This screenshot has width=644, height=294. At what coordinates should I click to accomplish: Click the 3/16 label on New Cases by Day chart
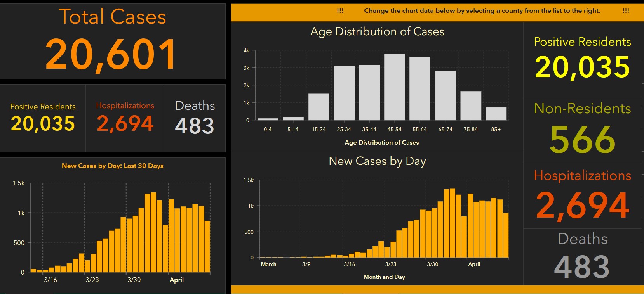(350, 264)
